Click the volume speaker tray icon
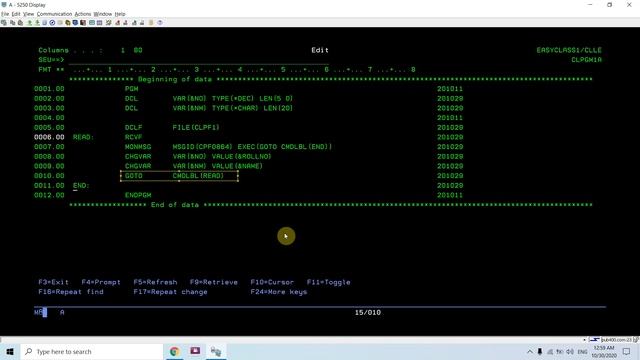Viewport: 640px width, 360px height. 570,351
